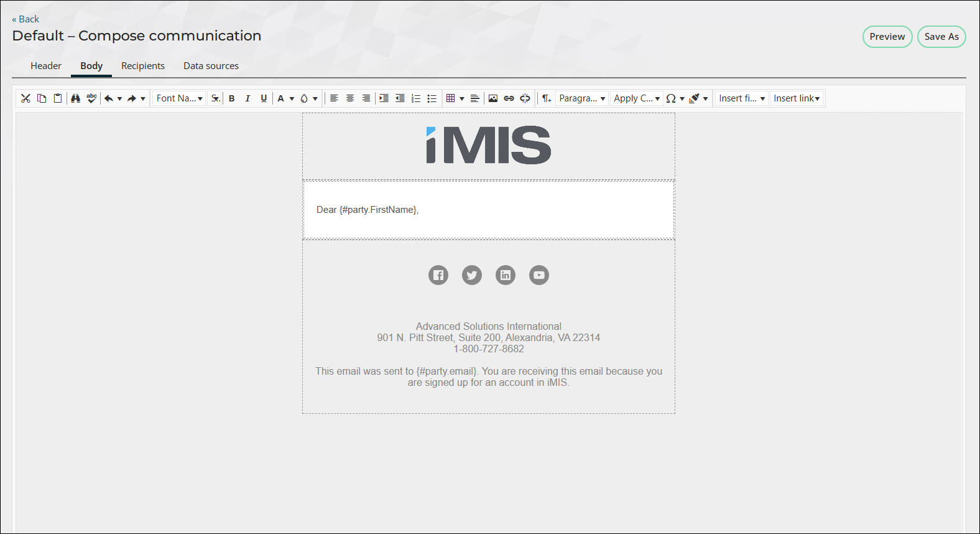This screenshot has width=980, height=534.
Task: Toggle bold formatting
Action: click(x=232, y=98)
